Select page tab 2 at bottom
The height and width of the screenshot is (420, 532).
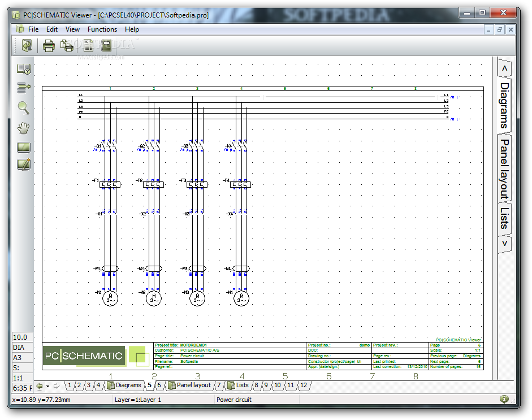[79, 386]
